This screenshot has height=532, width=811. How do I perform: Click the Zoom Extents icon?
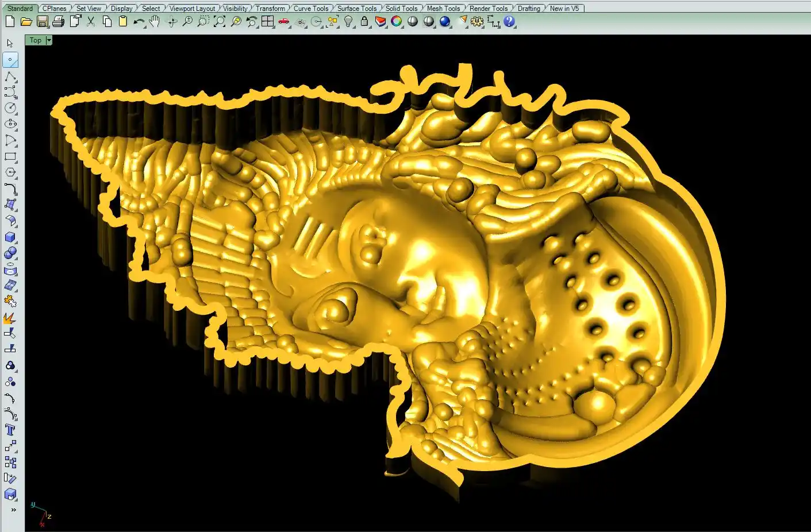(220, 22)
